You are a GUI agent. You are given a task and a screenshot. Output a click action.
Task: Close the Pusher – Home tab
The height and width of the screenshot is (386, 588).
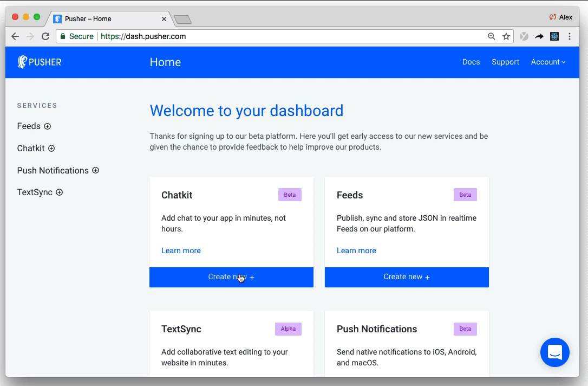click(x=164, y=19)
